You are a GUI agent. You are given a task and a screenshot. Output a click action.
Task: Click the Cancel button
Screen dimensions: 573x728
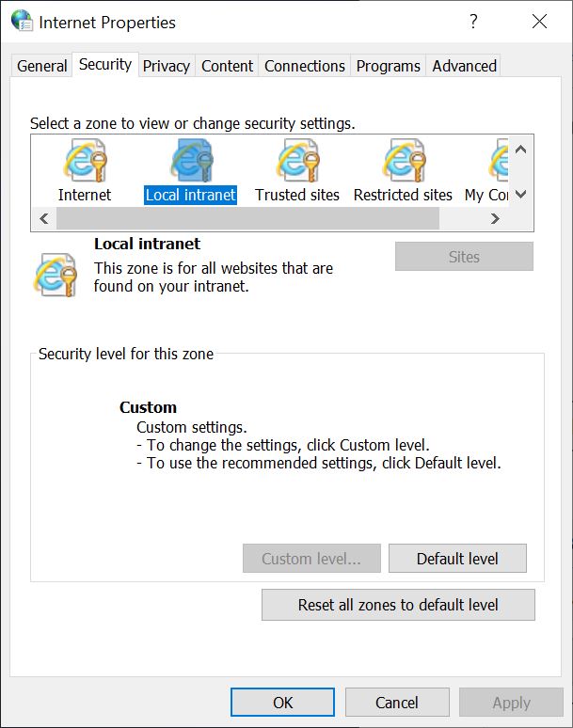click(x=397, y=703)
